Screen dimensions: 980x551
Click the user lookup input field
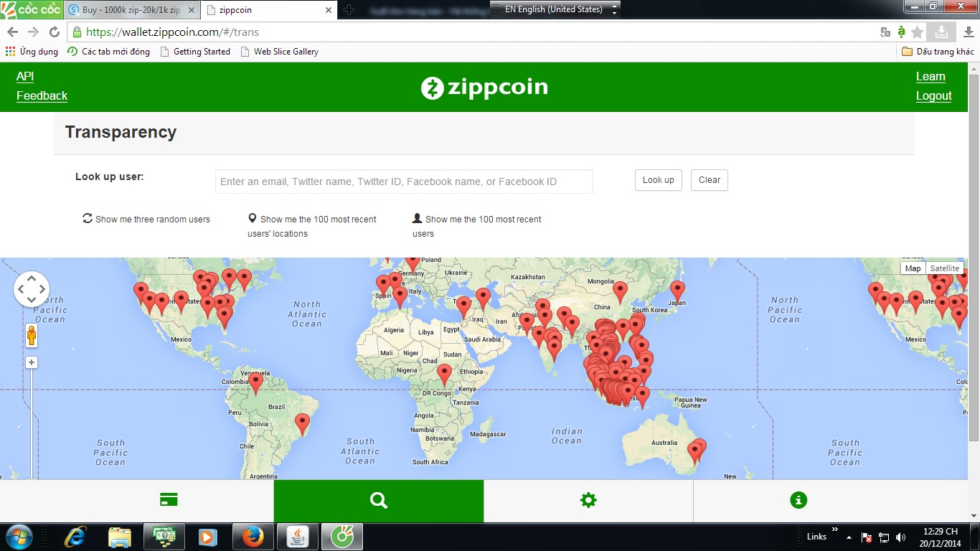(x=404, y=182)
